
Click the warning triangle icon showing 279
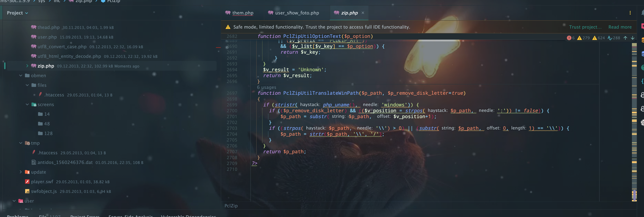point(579,38)
